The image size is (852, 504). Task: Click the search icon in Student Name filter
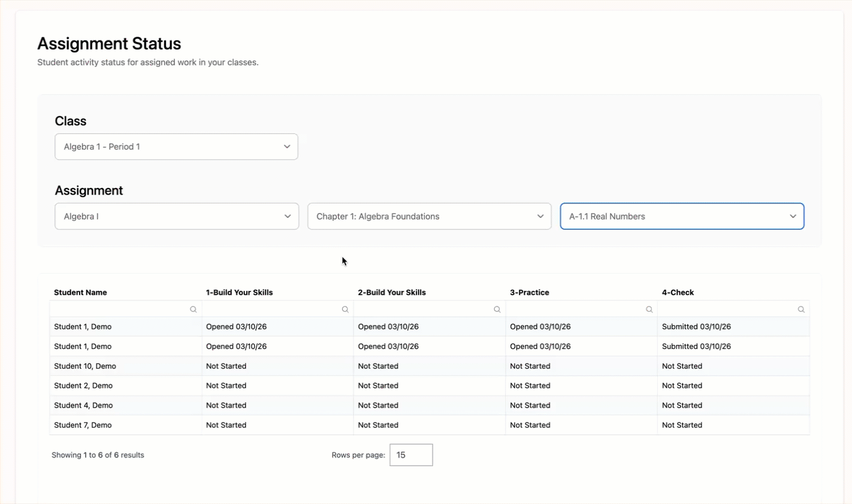point(193,309)
